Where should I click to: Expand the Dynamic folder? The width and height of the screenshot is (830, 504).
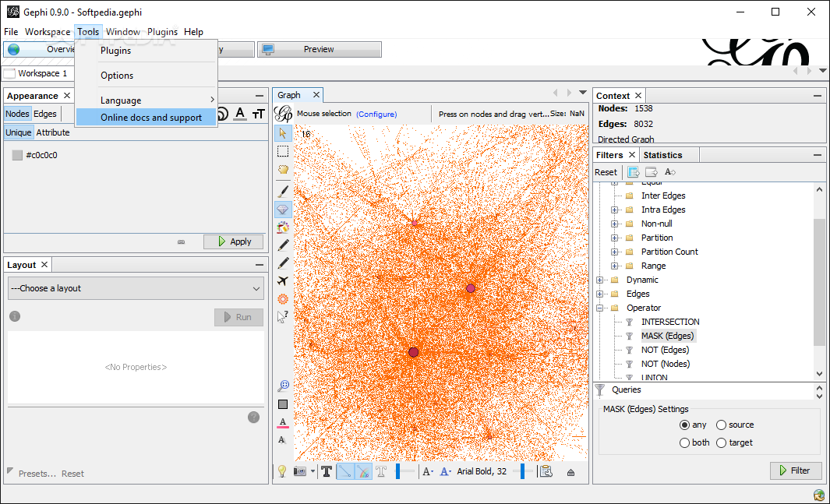(600, 280)
